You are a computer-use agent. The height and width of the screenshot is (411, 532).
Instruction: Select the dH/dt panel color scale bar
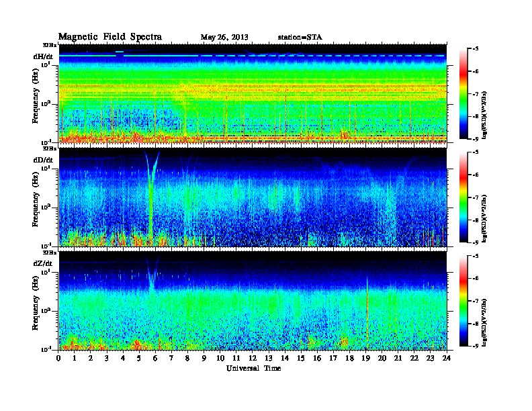tap(463, 94)
